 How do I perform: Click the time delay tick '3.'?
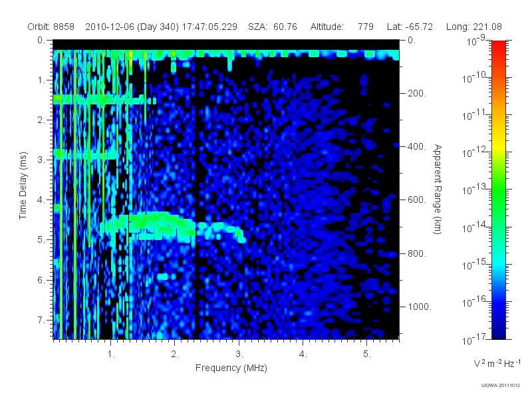[41, 160]
